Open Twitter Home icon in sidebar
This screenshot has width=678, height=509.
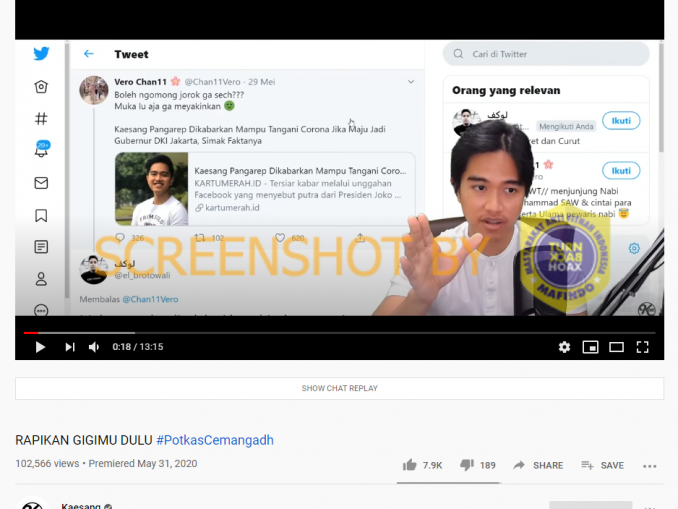tap(41, 86)
